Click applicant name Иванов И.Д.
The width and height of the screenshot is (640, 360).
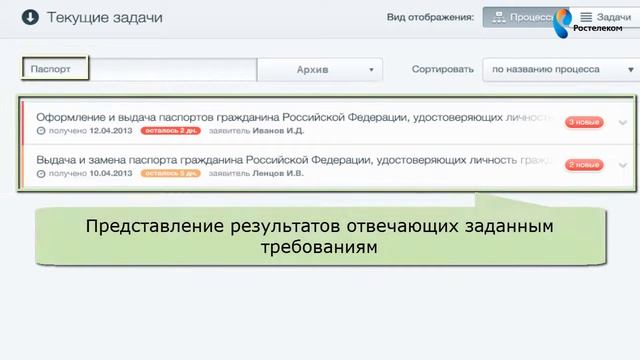point(278,131)
